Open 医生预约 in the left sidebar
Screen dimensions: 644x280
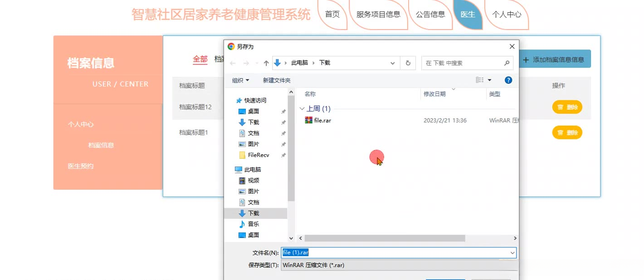click(x=81, y=166)
